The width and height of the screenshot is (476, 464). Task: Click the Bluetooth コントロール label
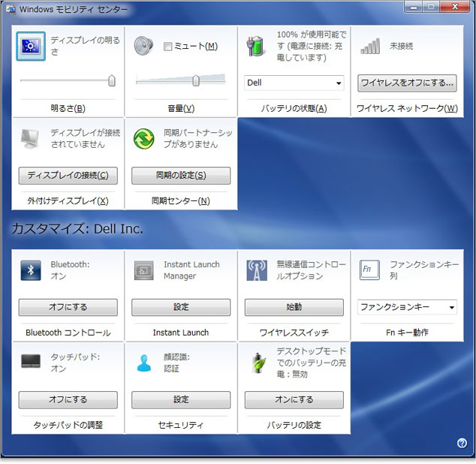click(x=68, y=333)
